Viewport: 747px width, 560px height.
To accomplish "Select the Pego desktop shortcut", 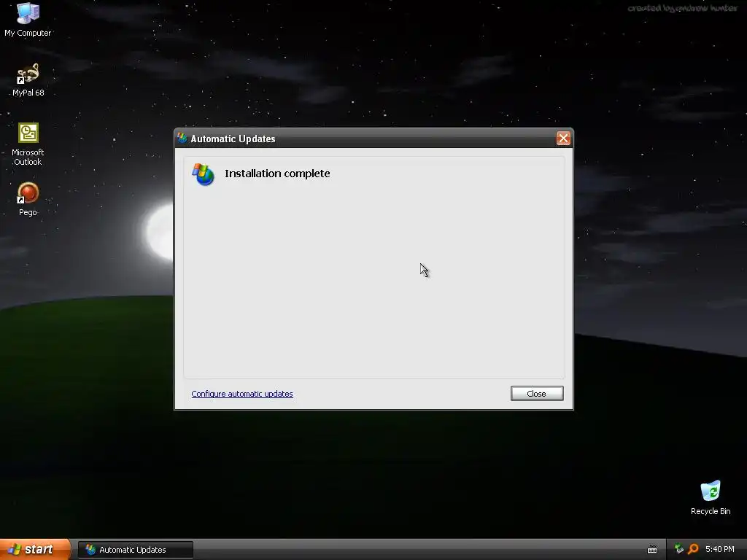I will [x=28, y=200].
